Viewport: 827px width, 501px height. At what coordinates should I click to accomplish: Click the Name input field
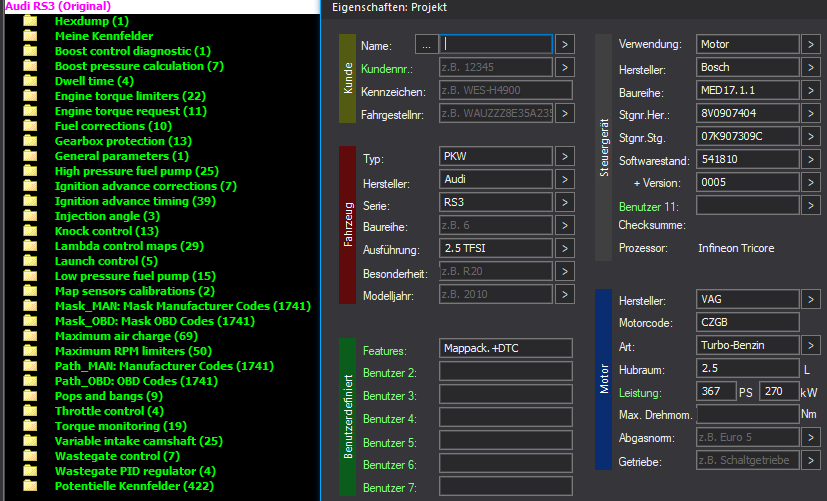[496, 44]
